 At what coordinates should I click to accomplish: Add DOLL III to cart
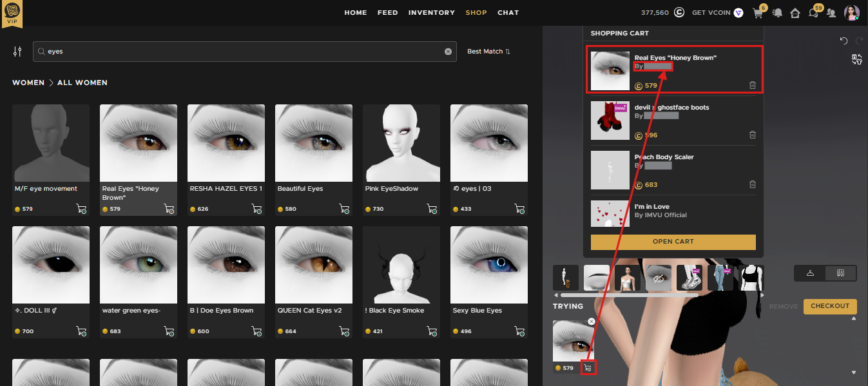tap(81, 331)
